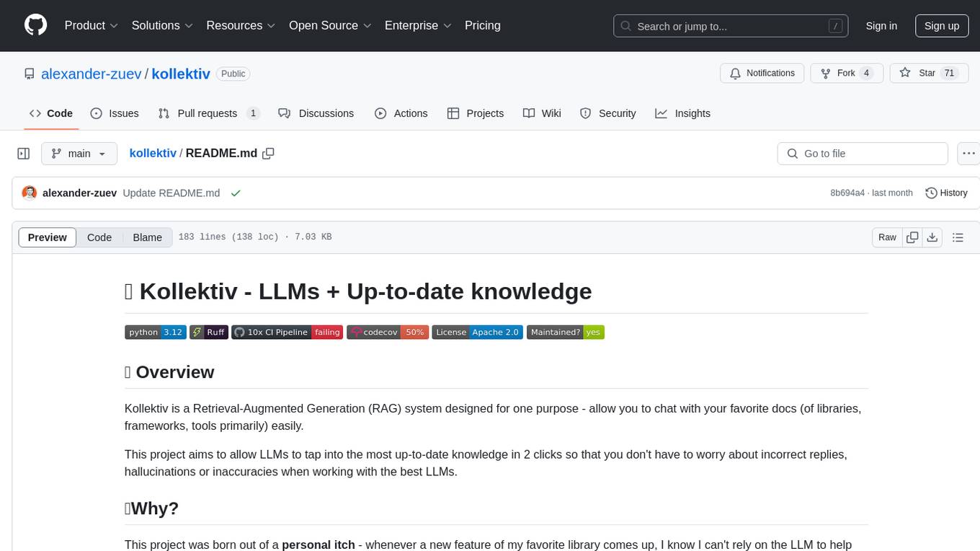Open the Pull requests tab
Viewport: 980px width, 551px height.
click(209, 113)
